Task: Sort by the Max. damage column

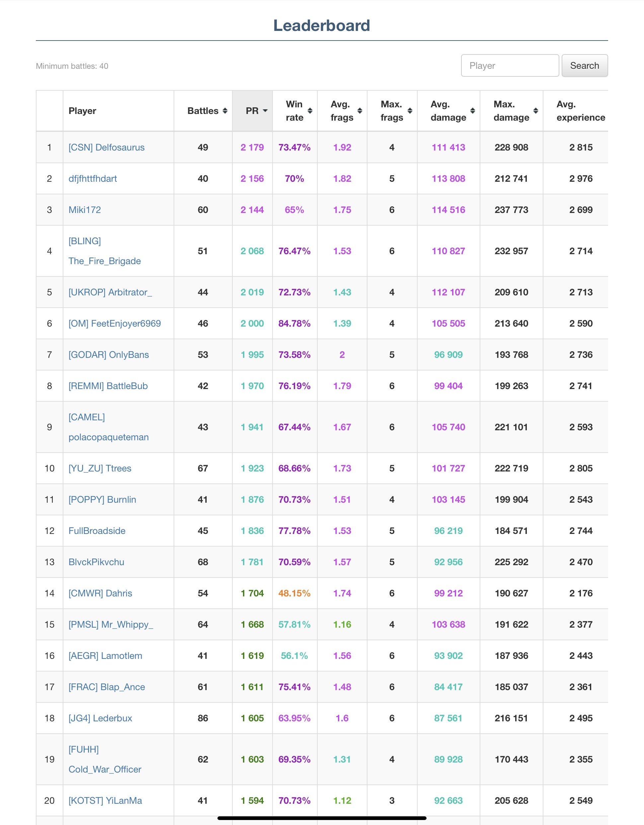Action: pos(535,111)
